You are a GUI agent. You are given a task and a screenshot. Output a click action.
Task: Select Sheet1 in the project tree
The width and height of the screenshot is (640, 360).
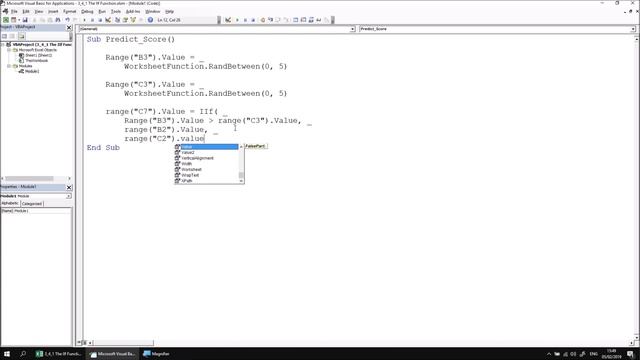pos(38,55)
